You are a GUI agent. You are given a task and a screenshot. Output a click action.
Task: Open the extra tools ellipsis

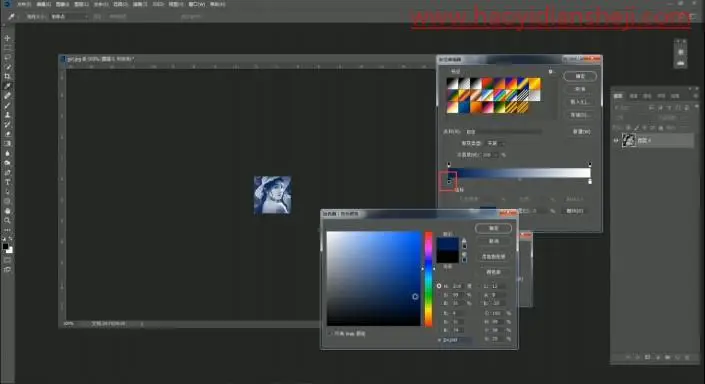click(7, 230)
